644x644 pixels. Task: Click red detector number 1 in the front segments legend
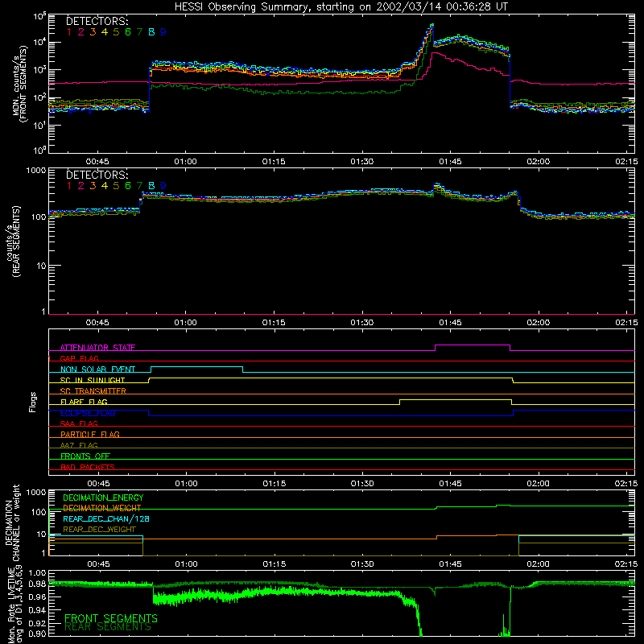coord(69,32)
